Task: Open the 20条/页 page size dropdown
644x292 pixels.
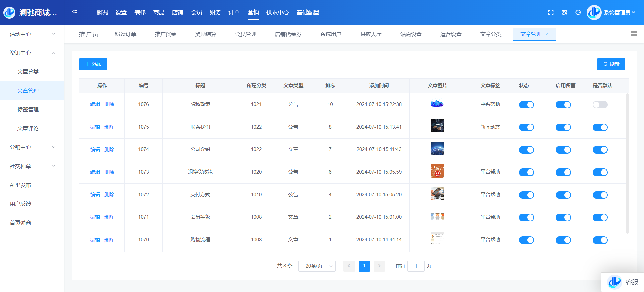Action: point(317,266)
